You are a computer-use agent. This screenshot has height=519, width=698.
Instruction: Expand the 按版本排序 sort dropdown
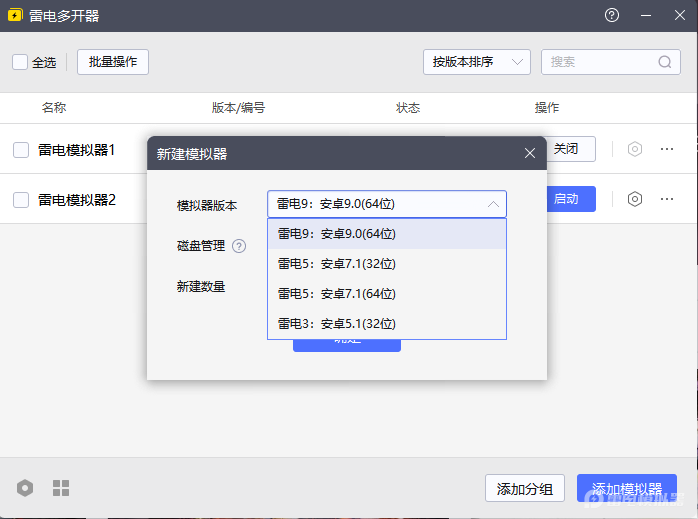click(476, 62)
